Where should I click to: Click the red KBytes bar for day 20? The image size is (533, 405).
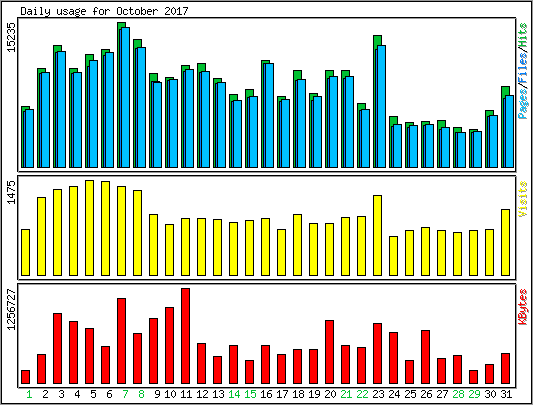pyautogui.click(x=329, y=352)
